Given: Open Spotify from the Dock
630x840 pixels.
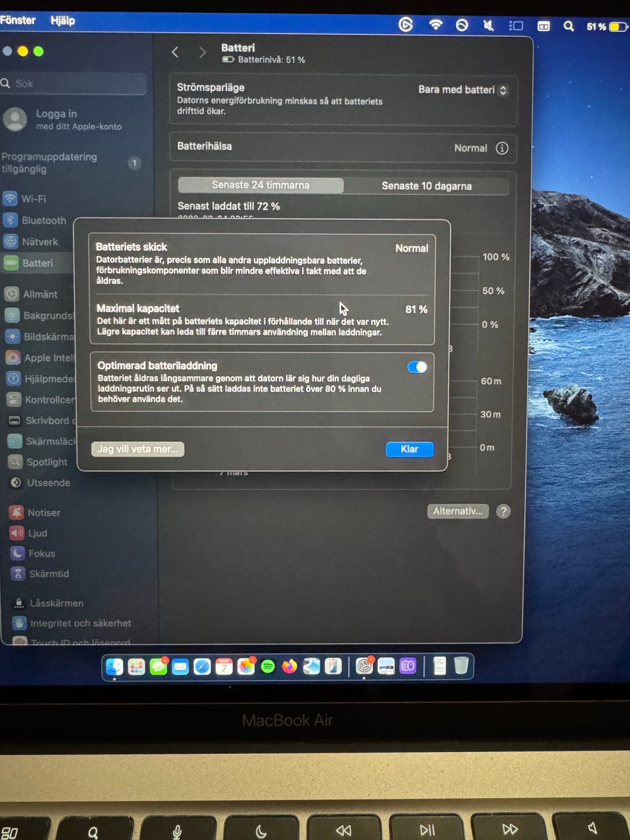Looking at the screenshot, I should pyautogui.click(x=268, y=667).
